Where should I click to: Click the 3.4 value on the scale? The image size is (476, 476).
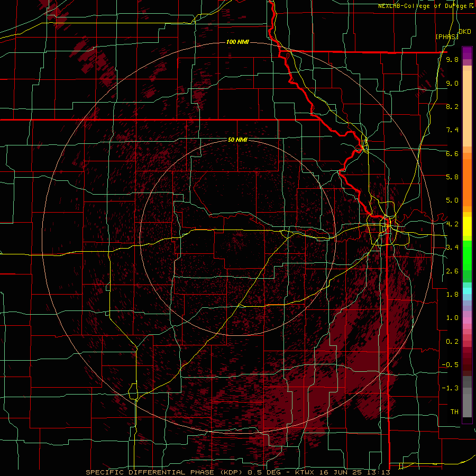point(452,248)
